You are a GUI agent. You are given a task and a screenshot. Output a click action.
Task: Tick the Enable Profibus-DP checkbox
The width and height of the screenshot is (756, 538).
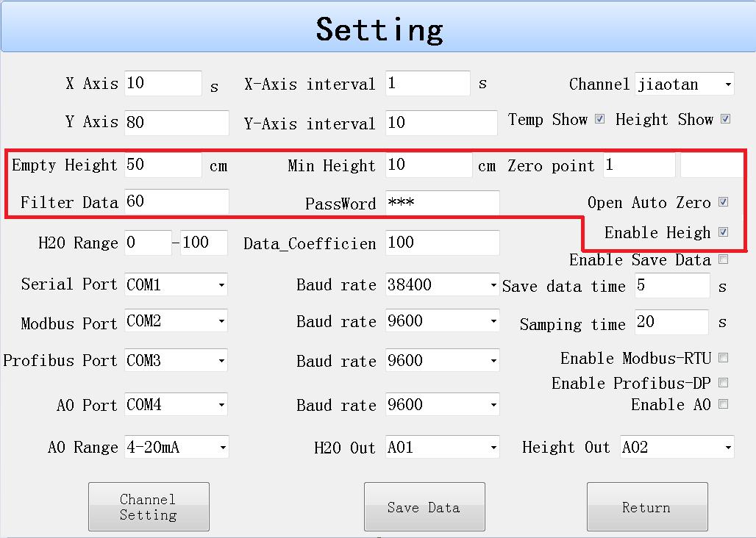pos(724,383)
